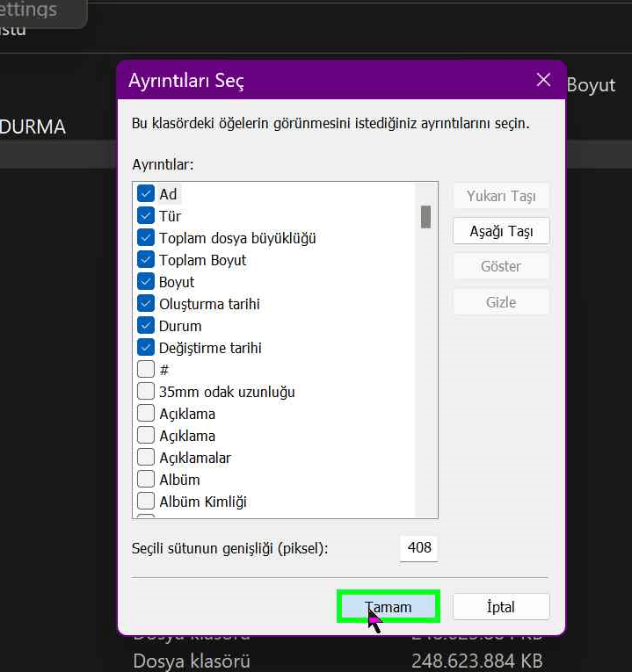The height and width of the screenshot is (672, 632).
Task: Confirm with the Tamam button
Action: (389, 606)
